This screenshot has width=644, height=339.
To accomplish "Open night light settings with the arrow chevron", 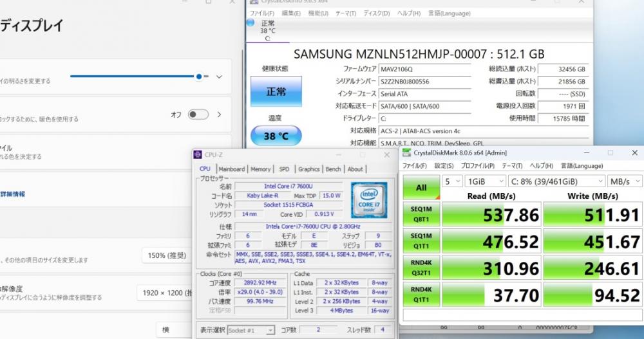I will point(220,115).
